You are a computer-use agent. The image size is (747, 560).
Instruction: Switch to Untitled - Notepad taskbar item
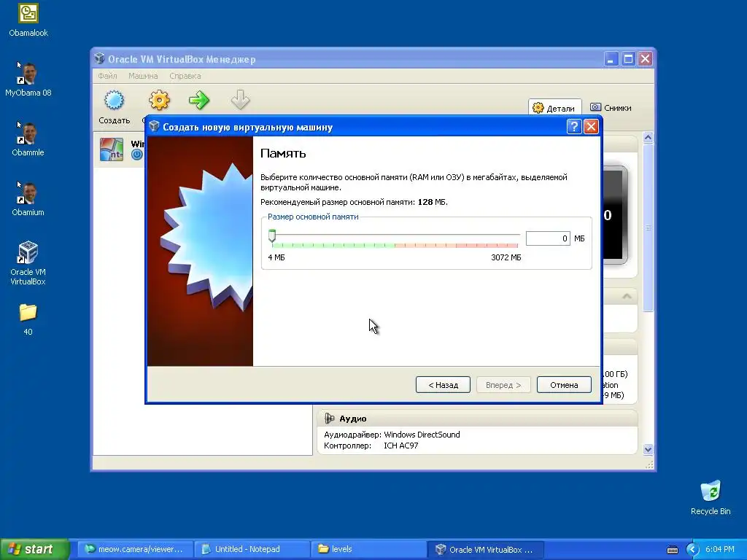click(252, 550)
